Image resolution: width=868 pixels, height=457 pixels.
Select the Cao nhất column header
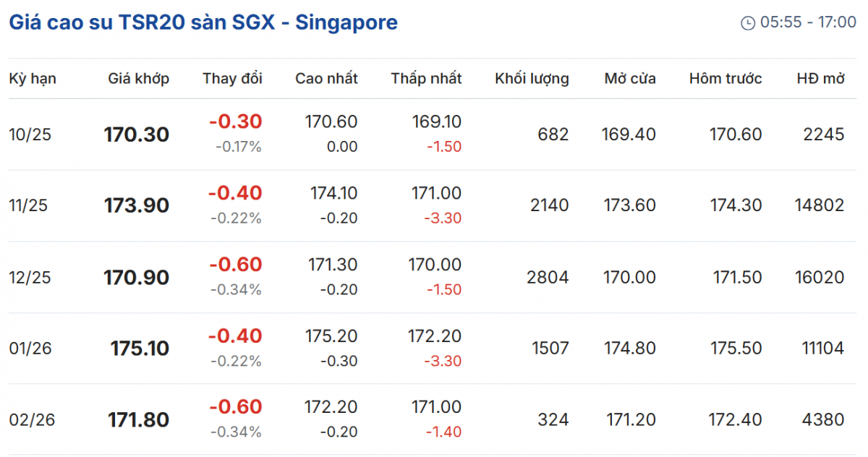(x=326, y=79)
